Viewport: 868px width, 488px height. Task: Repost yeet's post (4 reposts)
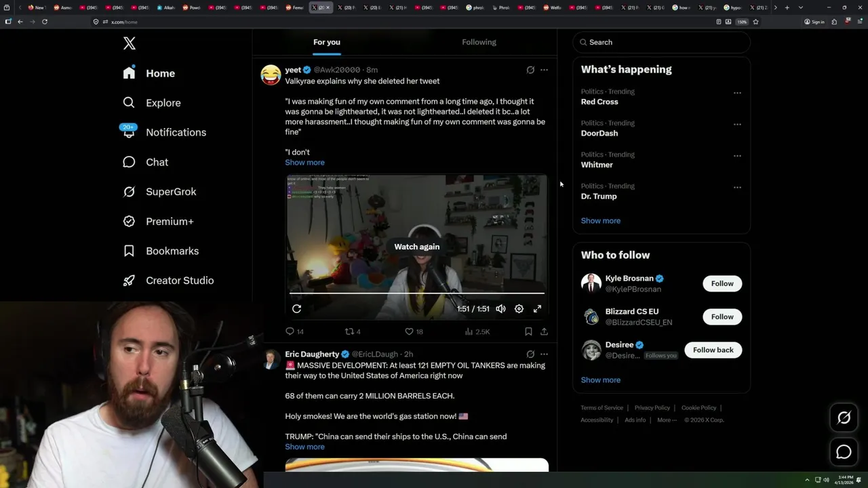click(x=353, y=331)
